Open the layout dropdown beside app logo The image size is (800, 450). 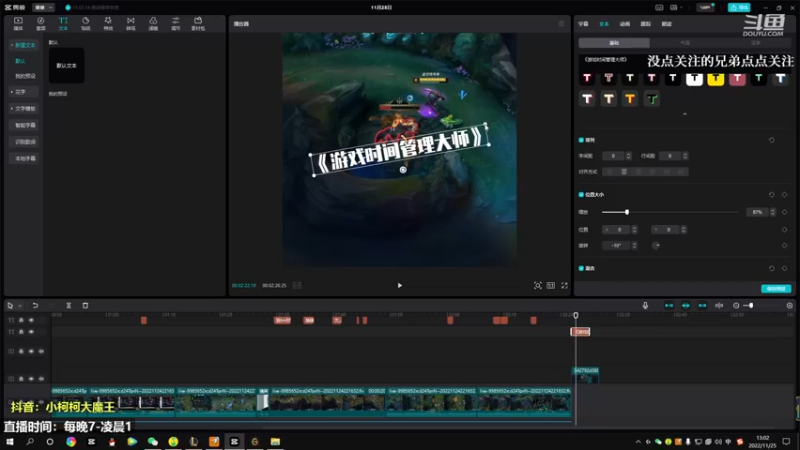(x=43, y=8)
